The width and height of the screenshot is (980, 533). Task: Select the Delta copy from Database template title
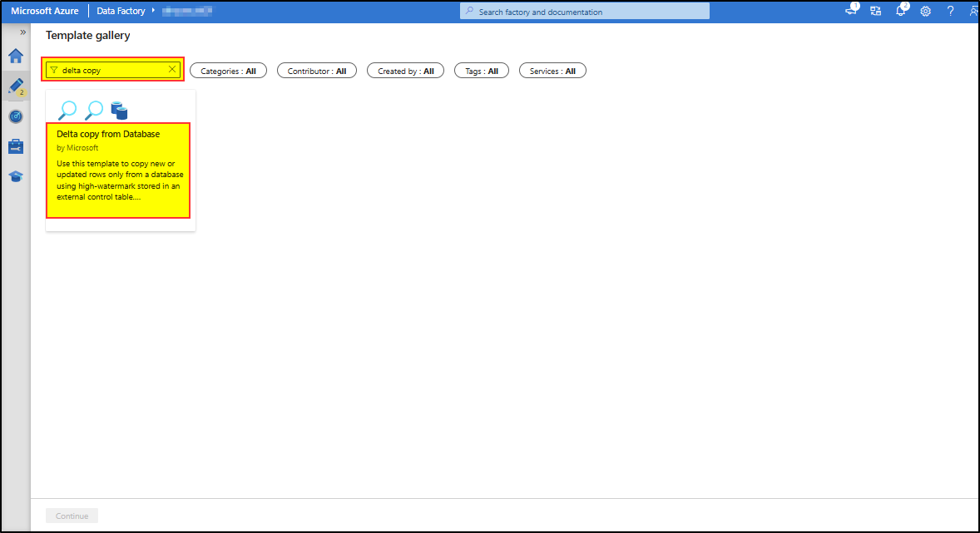(108, 134)
